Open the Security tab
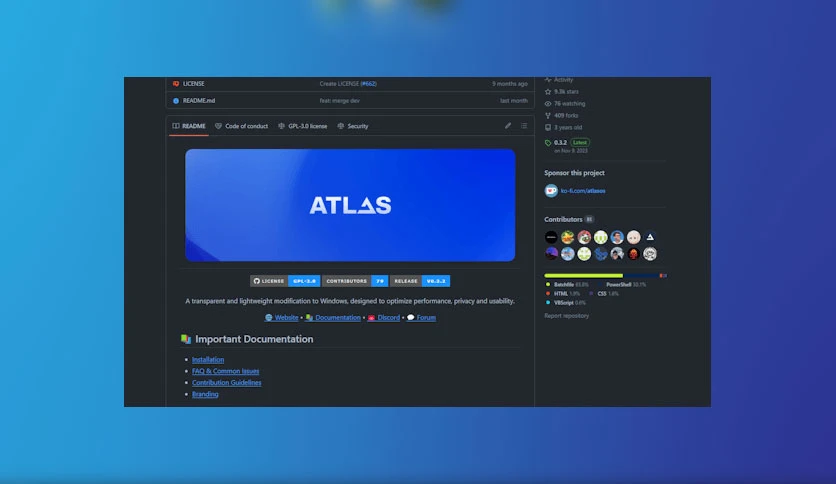Image resolution: width=836 pixels, height=484 pixels. click(x=352, y=126)
